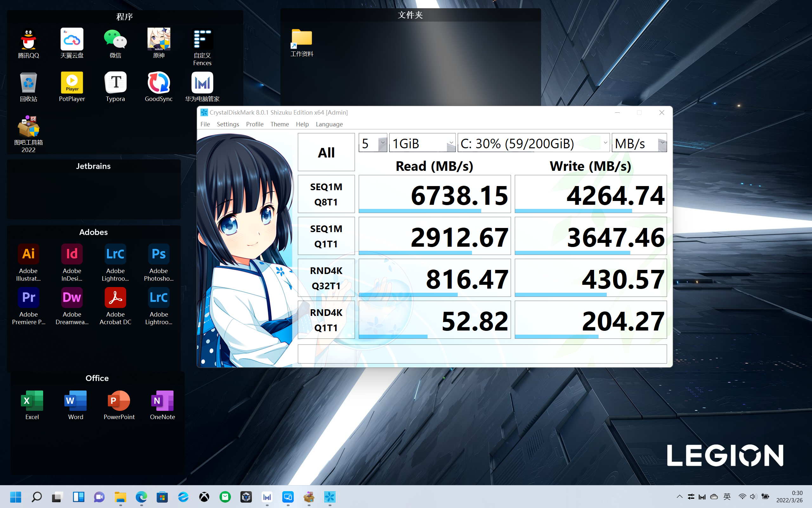Open CrystalDiskMark taskbar icon

pos(330,497)
